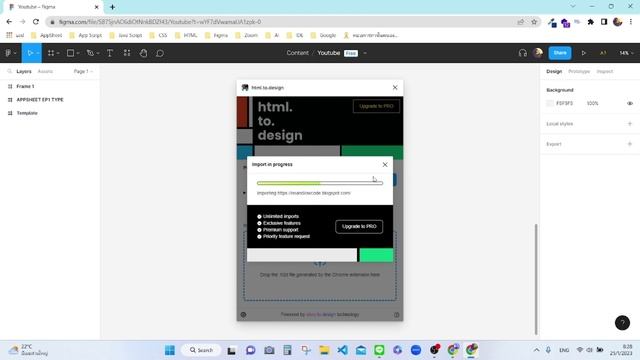Select the Pen tool
This screenshot has height=360, width=640.
90,53
